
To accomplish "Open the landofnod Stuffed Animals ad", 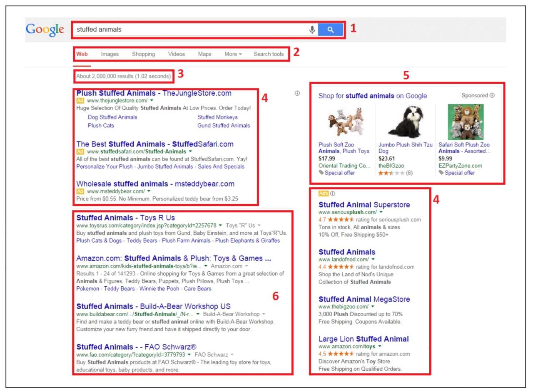I will [347, 252].
